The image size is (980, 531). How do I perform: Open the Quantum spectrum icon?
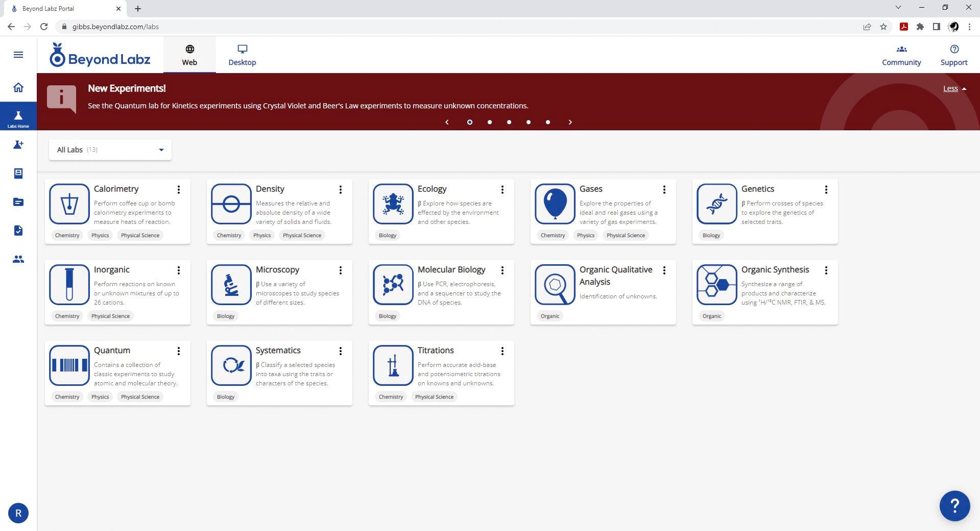[x=69, y=365]
